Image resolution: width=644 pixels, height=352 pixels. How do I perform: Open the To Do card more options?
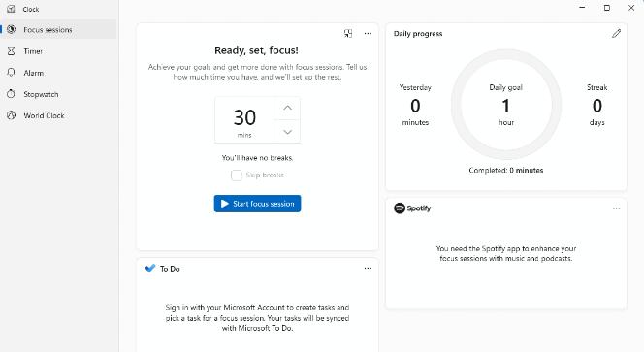click(368, 269)
